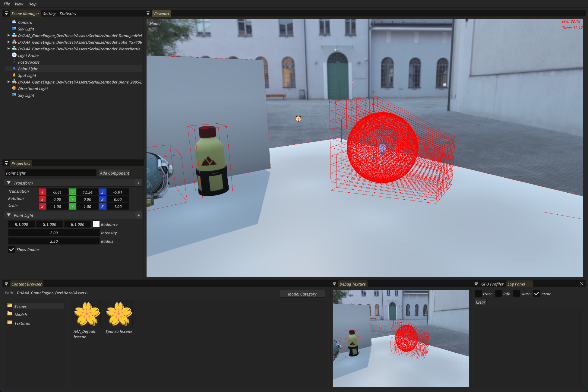Click the Add Component button
The image size is (588, 392).
[x=115, y=173]
